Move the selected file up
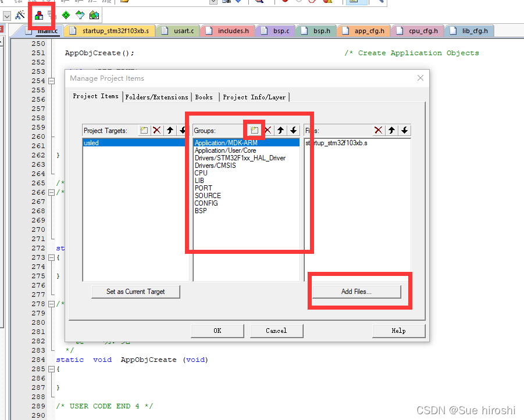This screenshot has height=420, width=524. coord(391,130)
